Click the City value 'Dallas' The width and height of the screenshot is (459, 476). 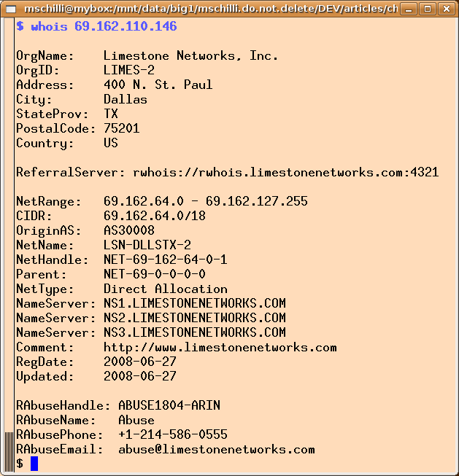[126, 99]
